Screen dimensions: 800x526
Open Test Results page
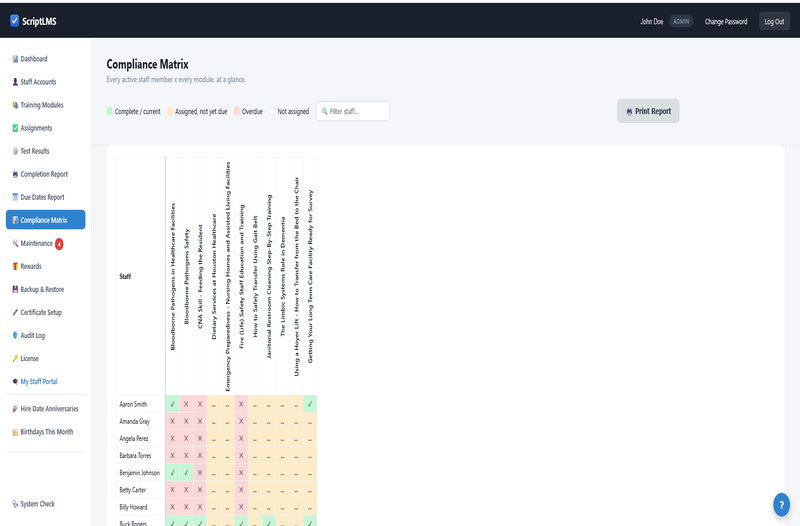click(45, 151)
